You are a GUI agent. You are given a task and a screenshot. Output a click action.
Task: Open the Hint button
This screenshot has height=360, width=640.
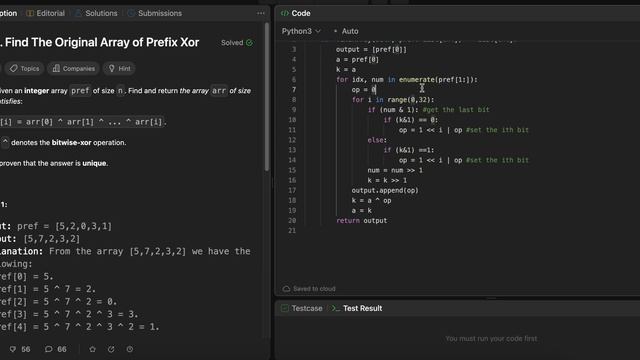[x=120, y=68]
